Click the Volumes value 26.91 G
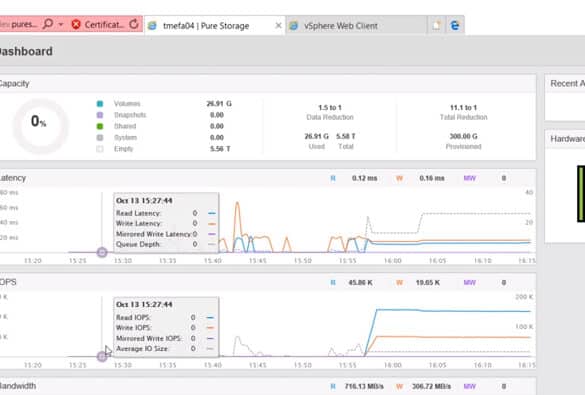This screenshot has width=585, height=395. [x=219, y=104]
